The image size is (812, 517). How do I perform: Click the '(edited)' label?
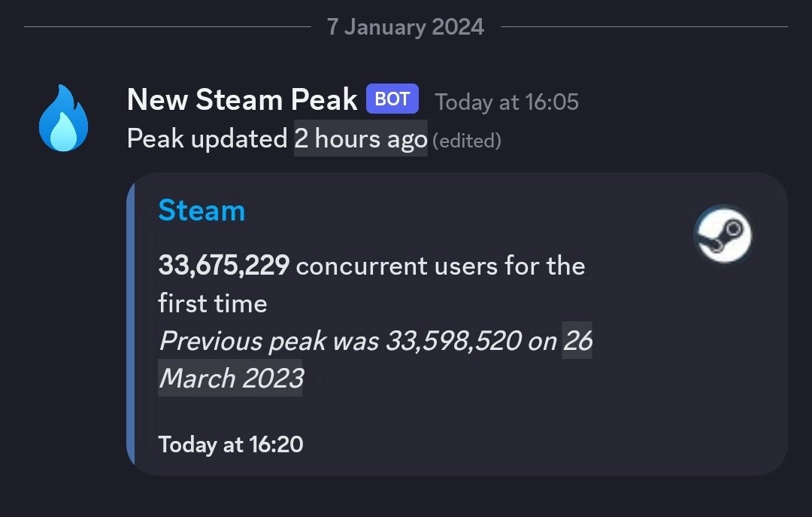468,140
